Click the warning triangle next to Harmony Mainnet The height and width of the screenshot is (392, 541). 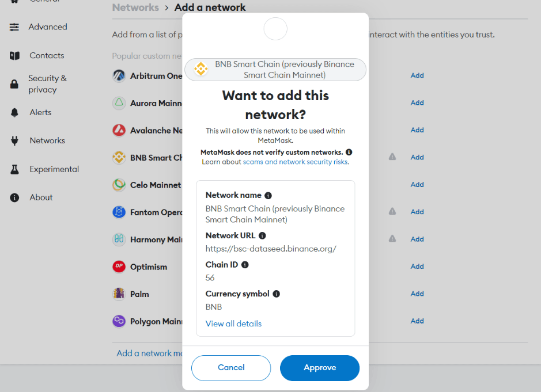[x=392, y=239]
